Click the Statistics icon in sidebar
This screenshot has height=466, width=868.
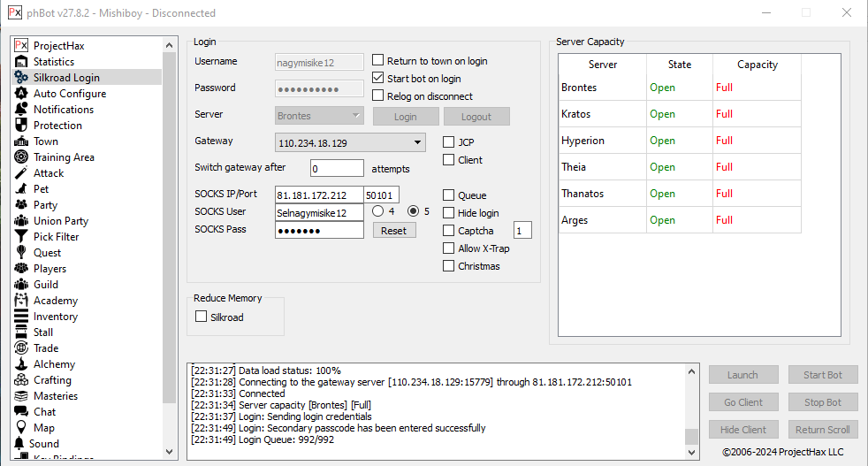(21, 62)
